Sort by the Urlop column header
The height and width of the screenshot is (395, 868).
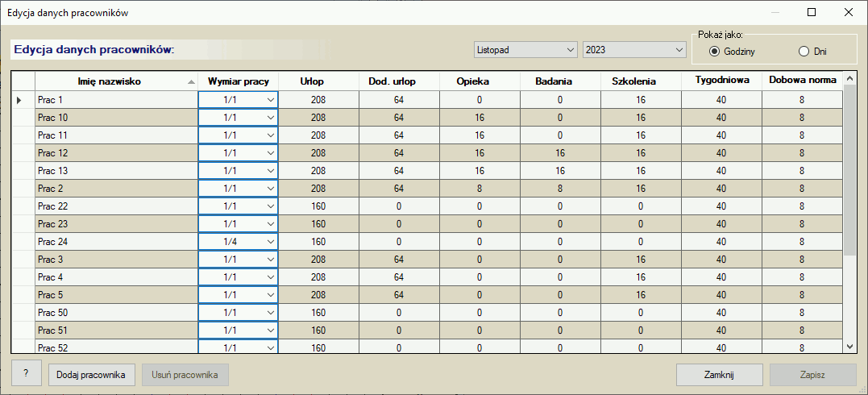[x=318, y=81]
